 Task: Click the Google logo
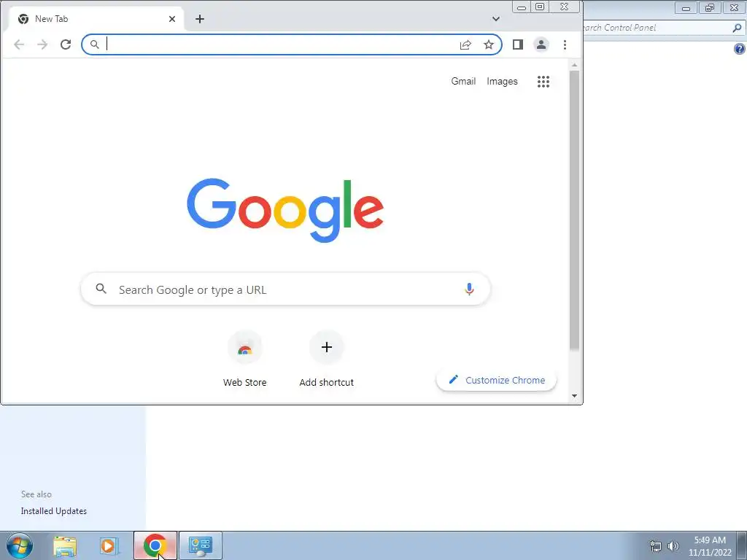[285, 210]
